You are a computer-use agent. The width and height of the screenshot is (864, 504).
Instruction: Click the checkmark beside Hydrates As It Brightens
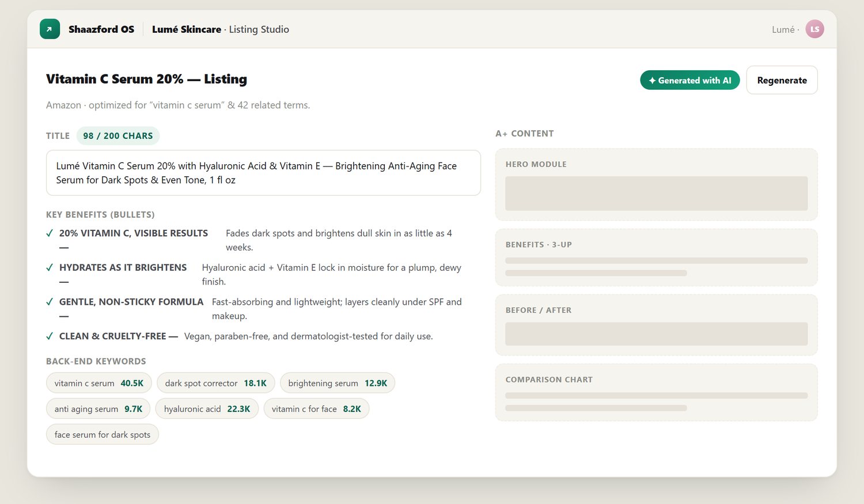pyautogui.click(x=50, y=268)
